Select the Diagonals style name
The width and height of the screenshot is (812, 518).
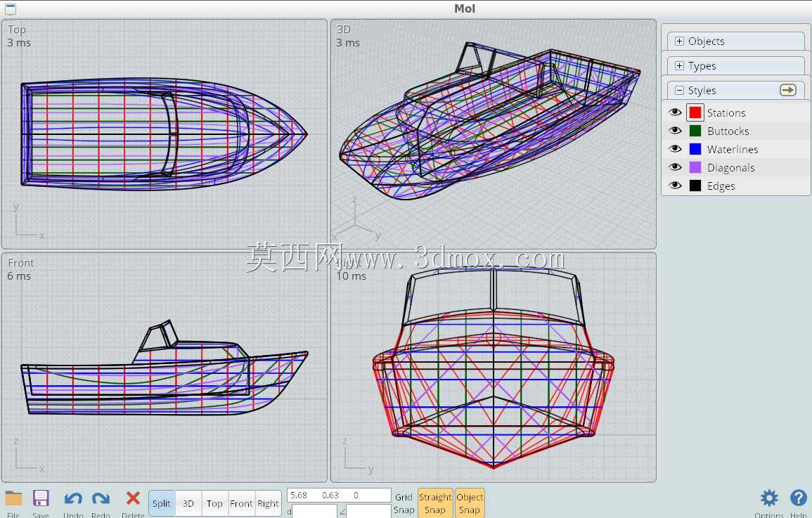(730, 168)
